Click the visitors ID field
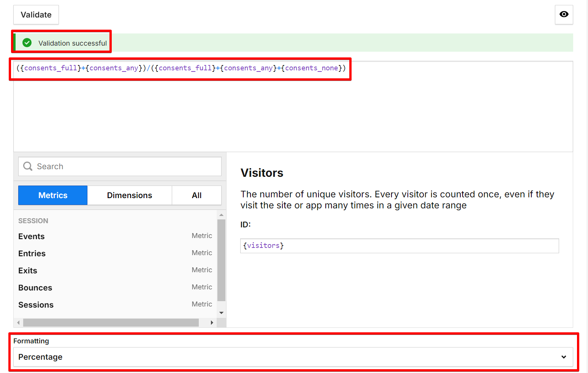 point(399,246)
